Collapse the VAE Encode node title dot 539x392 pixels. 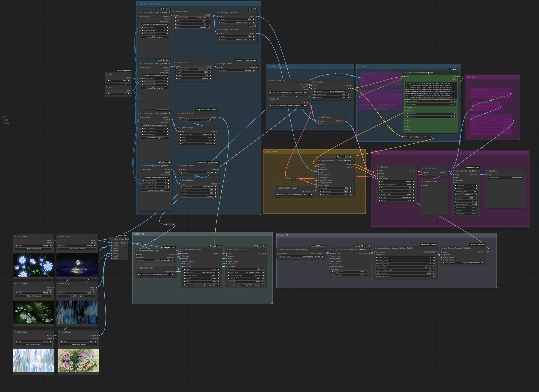point(319,117)
